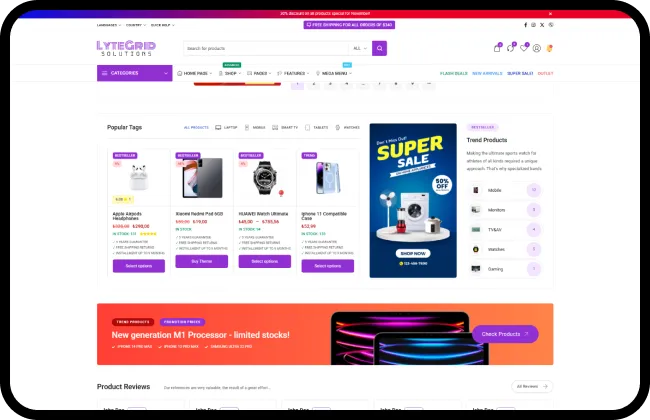Open the shopping bag cart icon
650x420 pixels.
click(x=497, y=48)
